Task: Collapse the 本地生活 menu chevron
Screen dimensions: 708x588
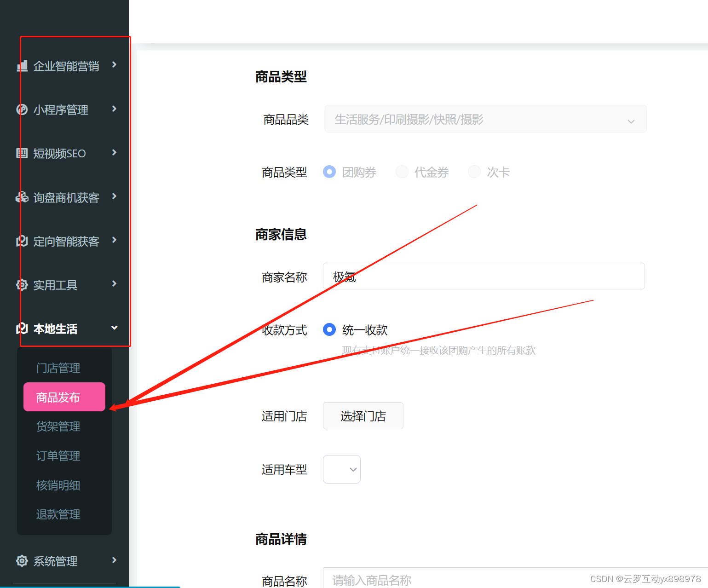Action: (x=115, y=328)
